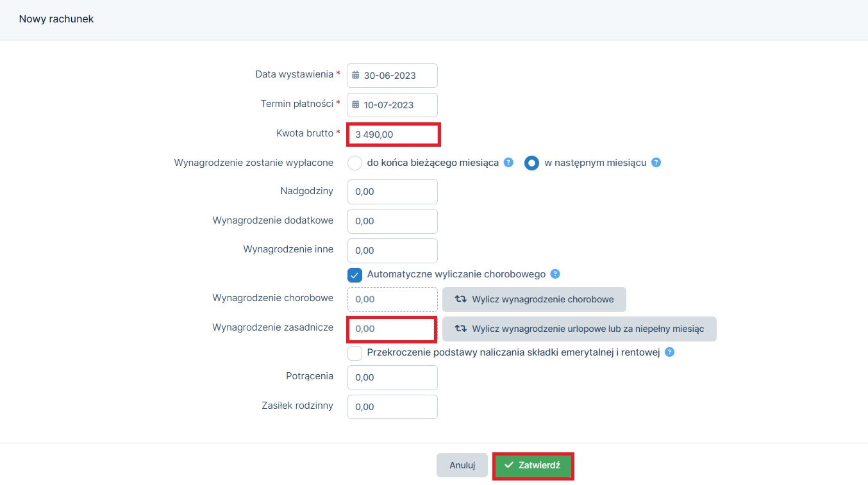Click the Wynagrodzenie zasadnicze field

(392, 329)
